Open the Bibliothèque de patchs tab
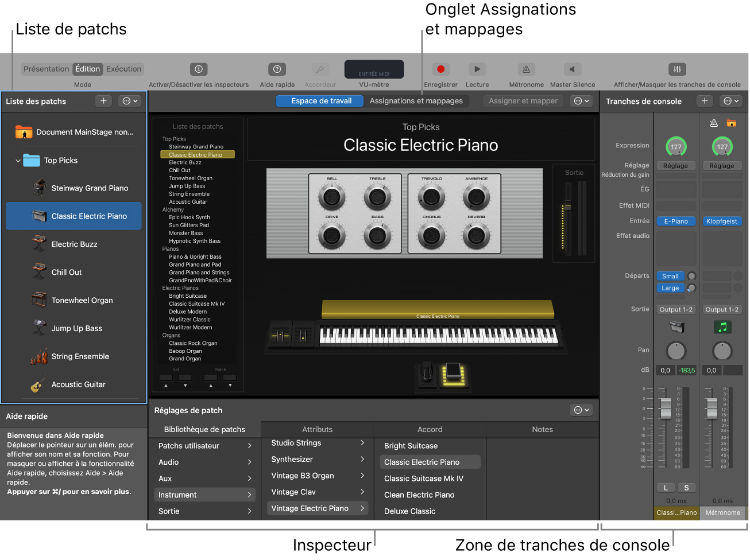The height and width of the screenshot is (560, 750). (204, 429)
